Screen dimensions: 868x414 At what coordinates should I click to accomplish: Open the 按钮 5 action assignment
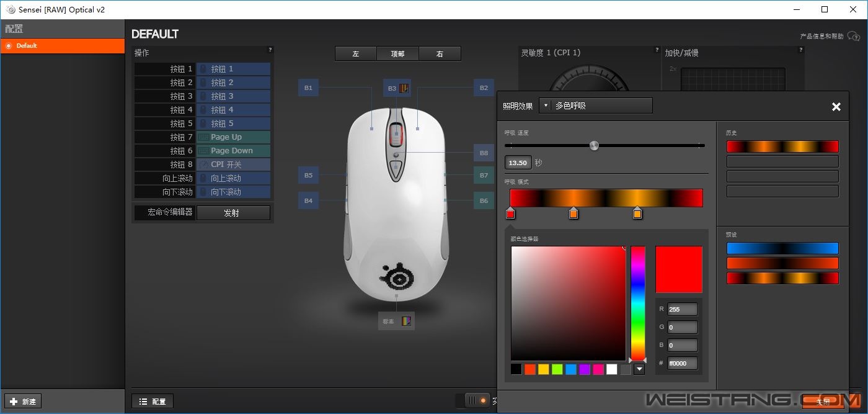click(x=234, y=124)
